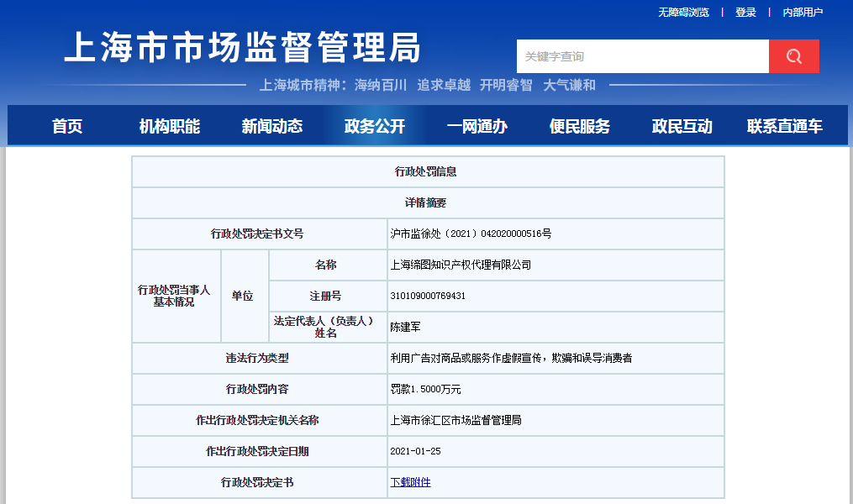853x504 pixels.
Task: Click the 行政处罚内容 label cell
Action: coord(259,389)
